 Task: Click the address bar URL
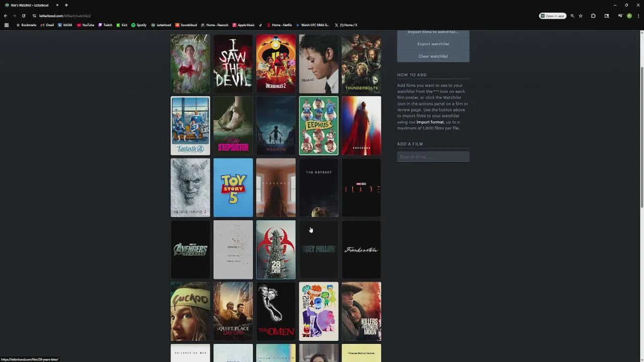coord(65,16)
